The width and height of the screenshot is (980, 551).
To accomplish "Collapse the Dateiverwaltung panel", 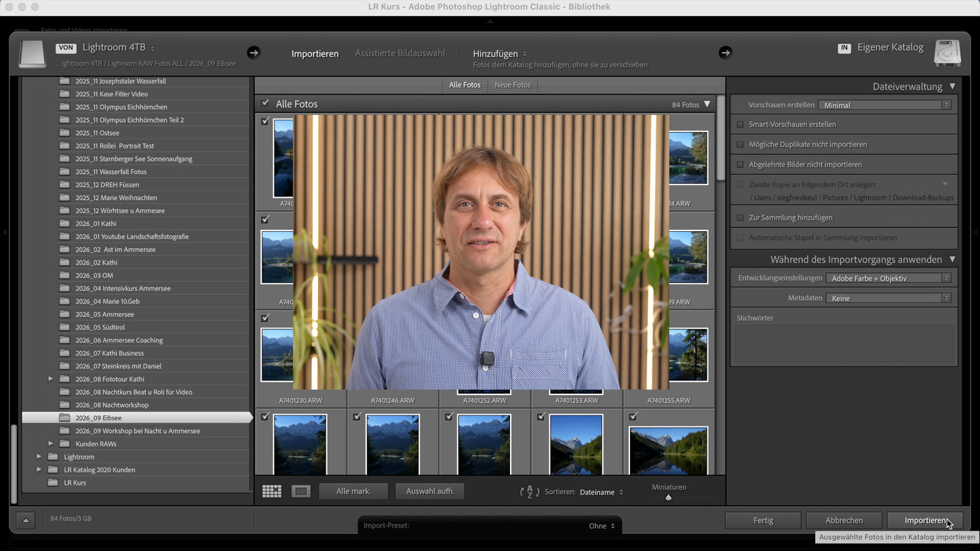I will pos(952,87).
